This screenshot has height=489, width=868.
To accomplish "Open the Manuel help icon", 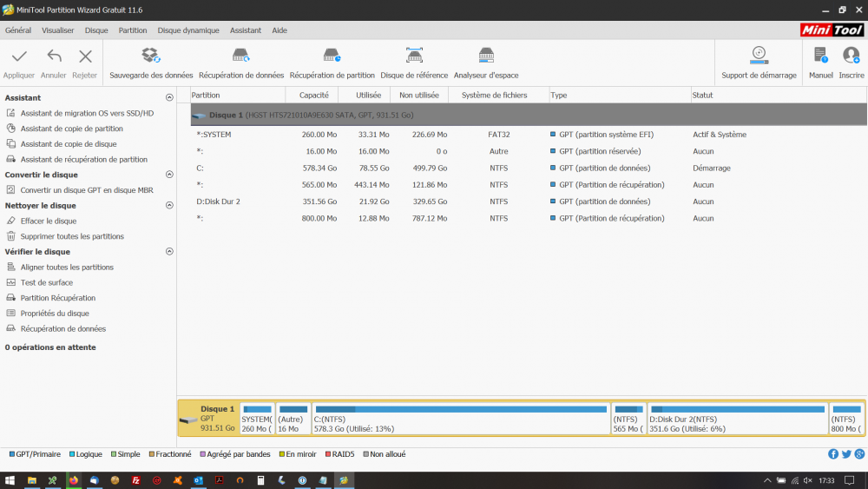I will click(820, 56).
